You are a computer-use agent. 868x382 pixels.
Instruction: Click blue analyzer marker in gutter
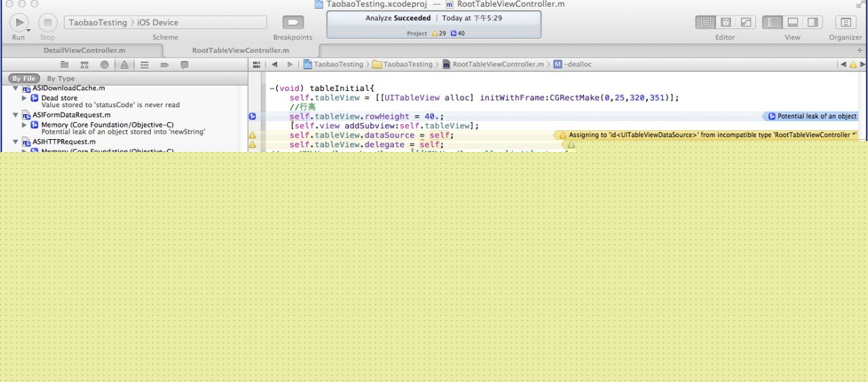coord(252,117)
